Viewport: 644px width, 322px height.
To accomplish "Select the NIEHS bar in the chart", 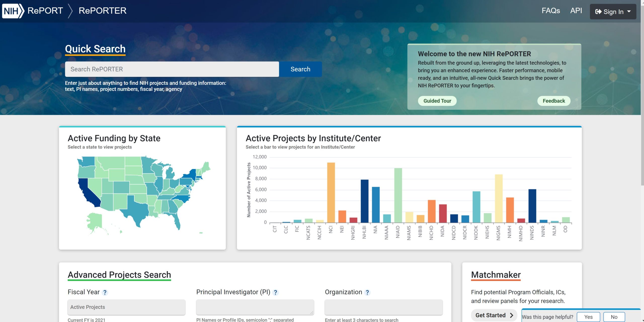I will tap(487, 218).
